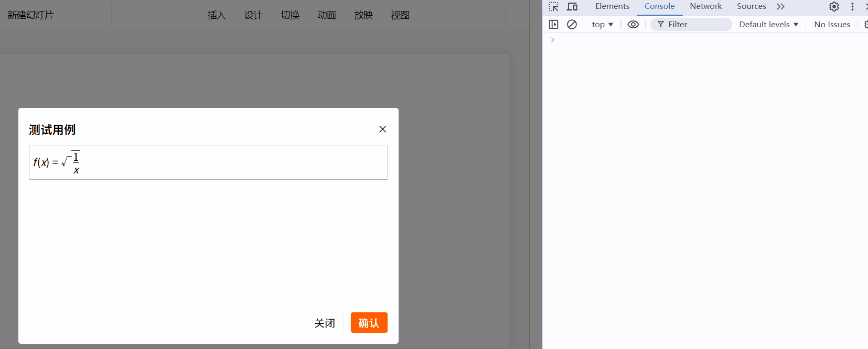Screen dimensions: 868x349
Task: Open the 切换 menu
Action: point(290,15)
